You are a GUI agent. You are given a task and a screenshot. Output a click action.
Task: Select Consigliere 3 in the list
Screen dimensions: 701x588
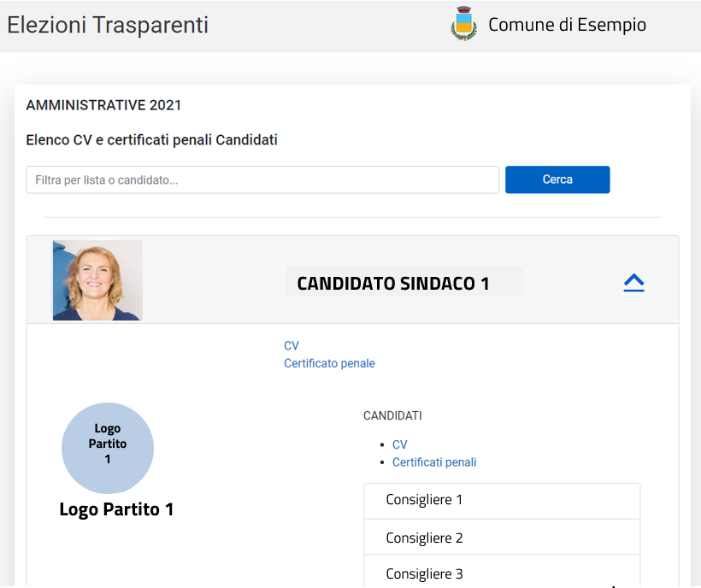(502, 572)
